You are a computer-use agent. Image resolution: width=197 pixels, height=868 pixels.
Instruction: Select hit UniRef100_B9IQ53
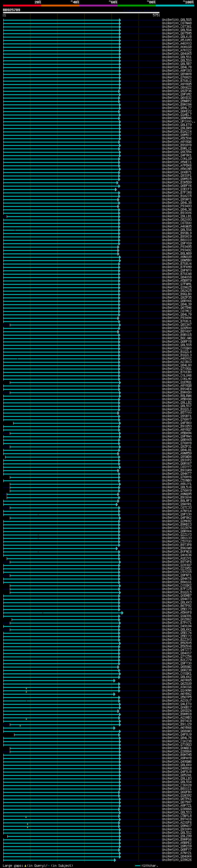[177, 426]
